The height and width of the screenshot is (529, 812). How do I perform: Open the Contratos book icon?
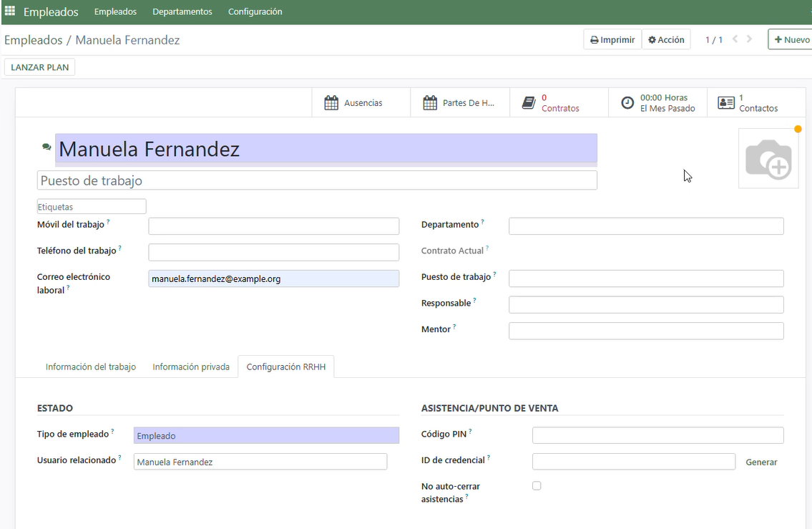pyautogui.click(x=529, y=103)
